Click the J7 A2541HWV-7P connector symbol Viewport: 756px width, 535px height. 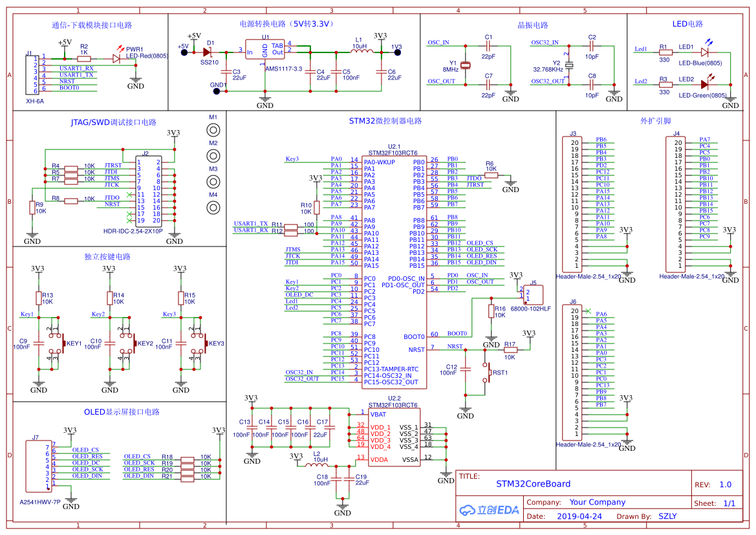tap(39, 466)
